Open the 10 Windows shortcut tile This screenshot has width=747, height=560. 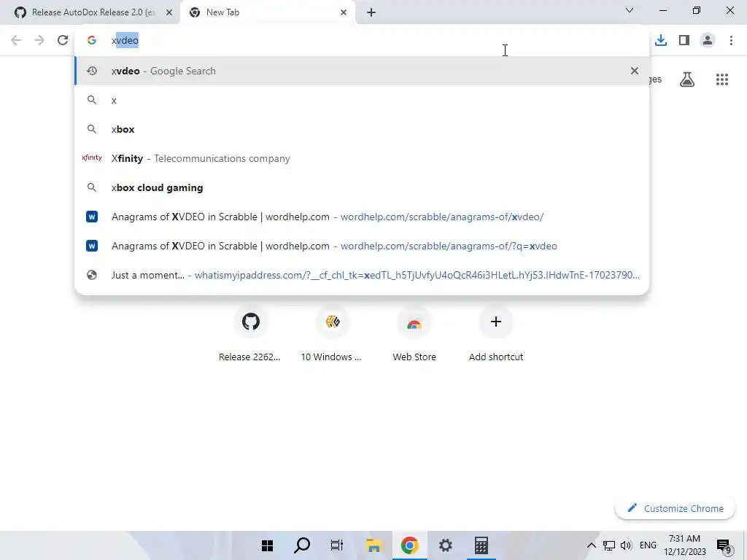332,332
